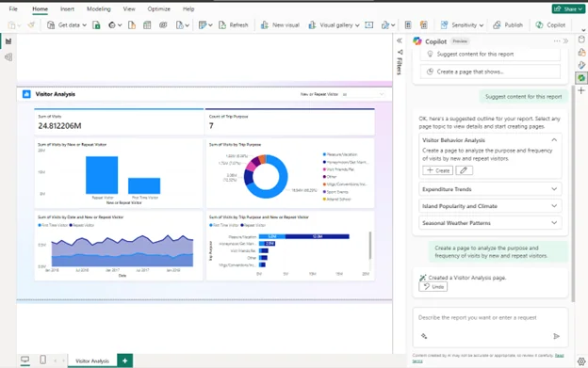Click the Excel workbook icon next to Get data
Screen dimensions: 588x368
point(96,25)
